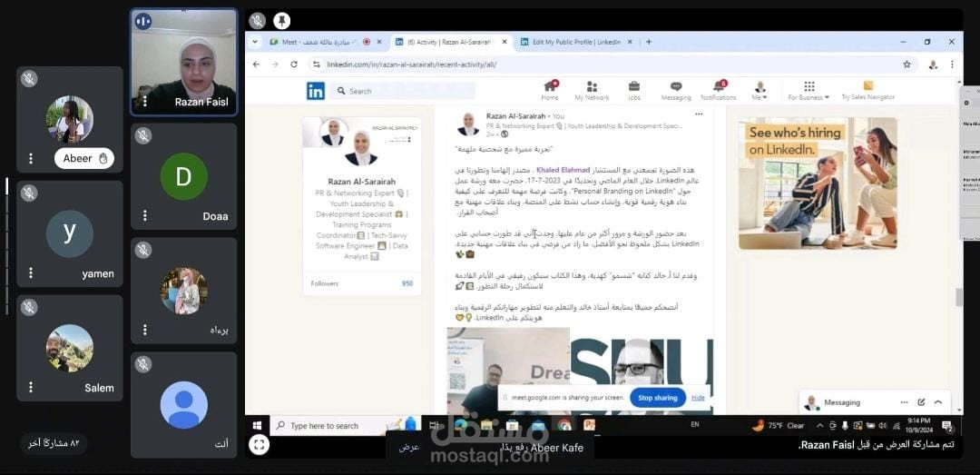
Task: Click the LinkedIn page vertical scrollbar thumb
Action: click(959, 297)
